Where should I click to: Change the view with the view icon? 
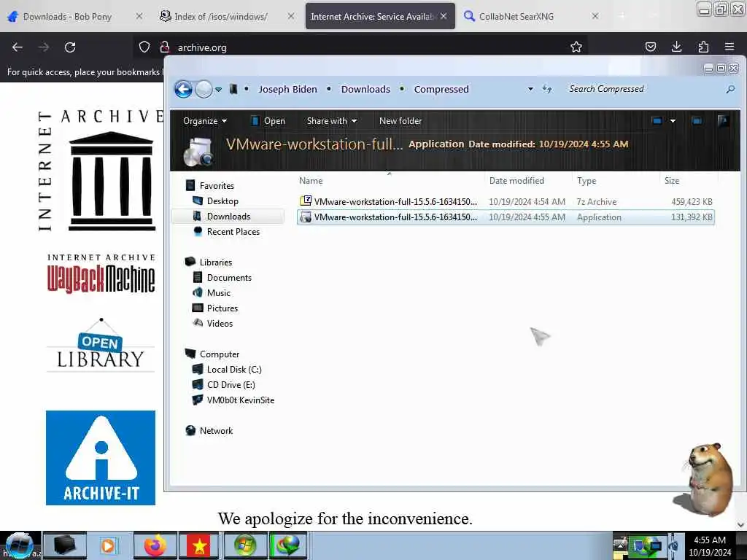(657, 121)
